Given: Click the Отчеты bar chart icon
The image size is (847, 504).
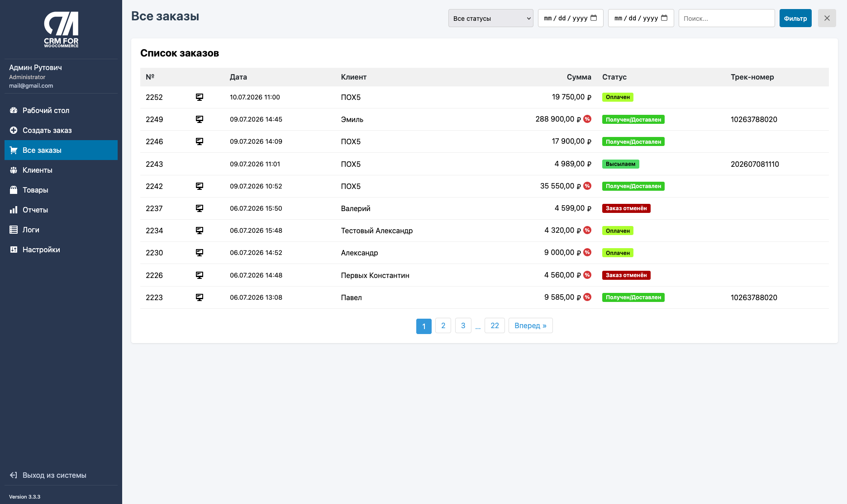Looking at the screenshot, I should click(x=14, y=210).
